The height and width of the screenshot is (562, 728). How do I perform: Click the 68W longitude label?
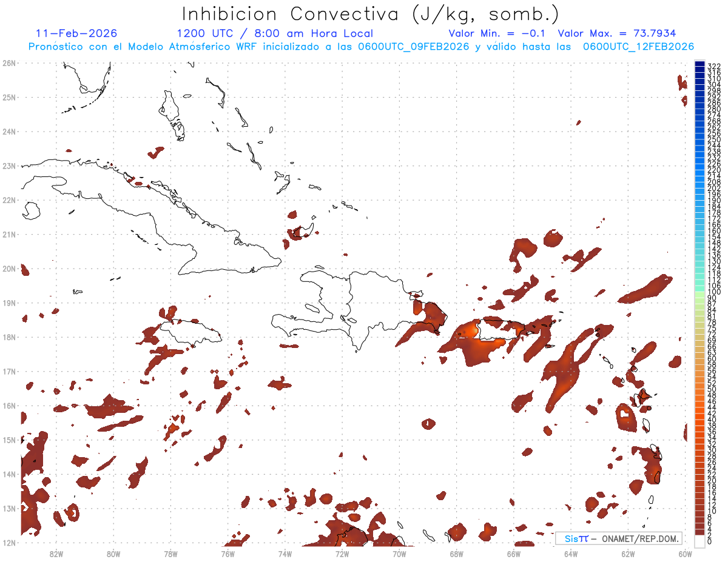457,554
